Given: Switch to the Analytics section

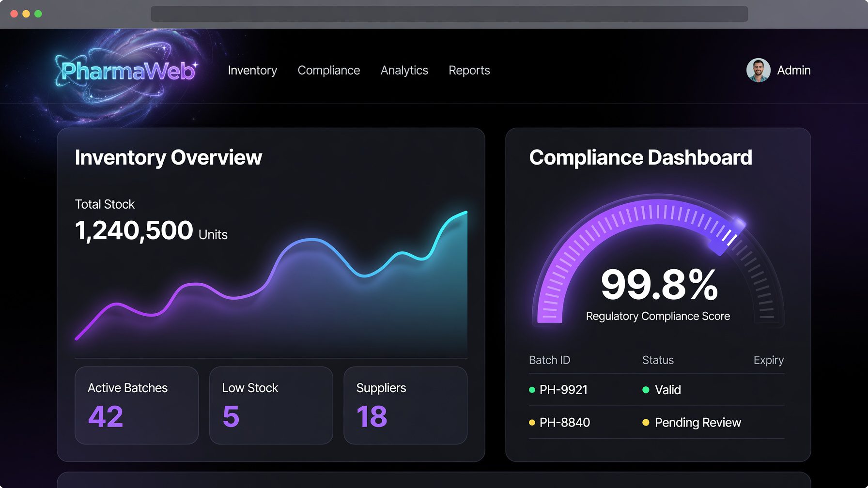Looking at the screenshot, I should 404,70.
